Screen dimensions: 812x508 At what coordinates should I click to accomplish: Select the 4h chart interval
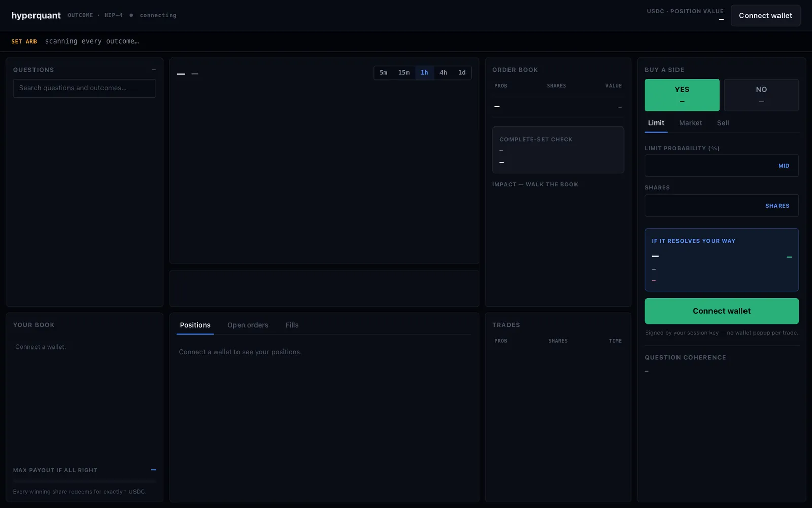click(x=443, y=73)
